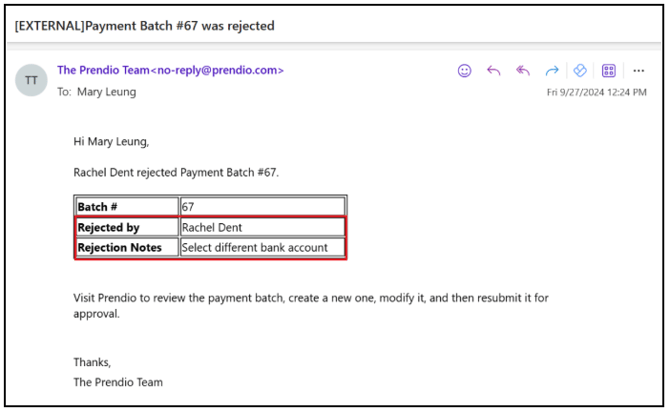The image size is (670, 412).
Task: Click the emoji reaction smiley icon
Action: point(464,71)
